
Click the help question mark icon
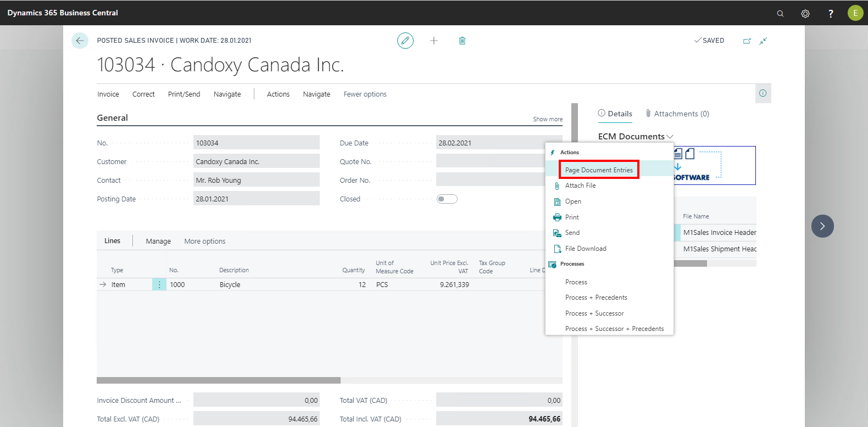831,14
